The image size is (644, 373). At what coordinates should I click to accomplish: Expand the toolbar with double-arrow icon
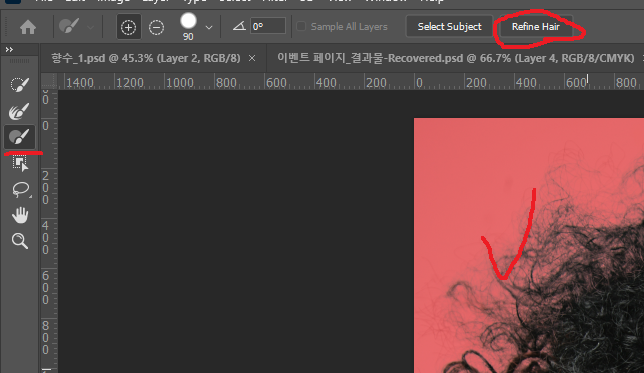[9, 50]
